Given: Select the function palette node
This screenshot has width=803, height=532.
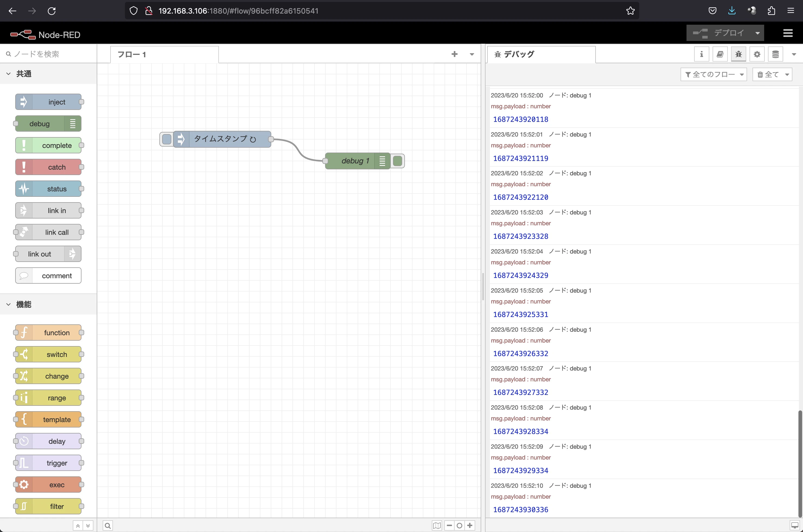Looking at the screenshot, I should click(48, 332).
